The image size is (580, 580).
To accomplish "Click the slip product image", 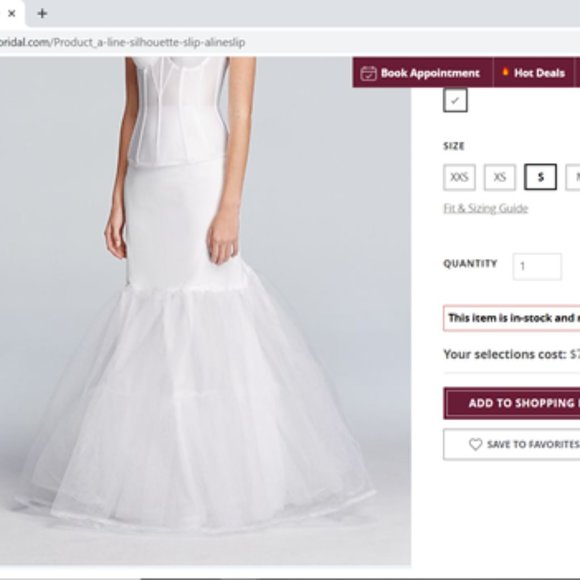I will click(x=205, y=311).
